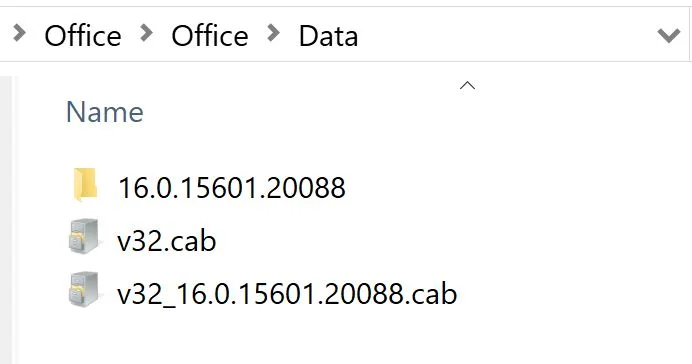Select the 16.0.15601.20088 folder name
The width and height of the screenshot is (692, 364).
tap(232, 188)
